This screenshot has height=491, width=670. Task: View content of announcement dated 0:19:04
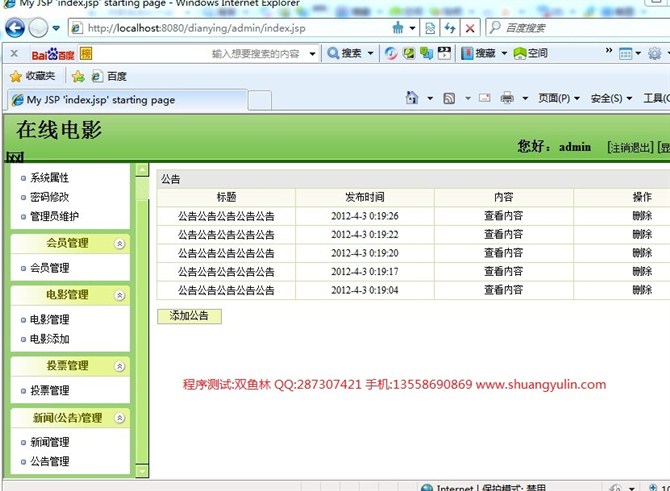(503, 290)
